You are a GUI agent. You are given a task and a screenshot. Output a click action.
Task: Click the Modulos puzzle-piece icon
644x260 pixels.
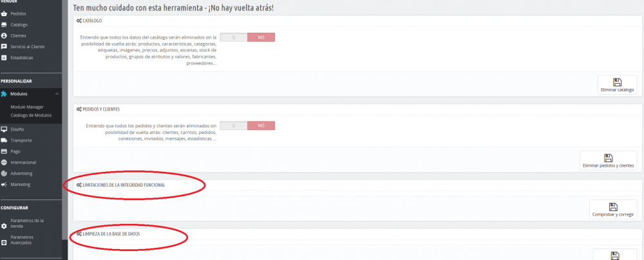(4, 94)
